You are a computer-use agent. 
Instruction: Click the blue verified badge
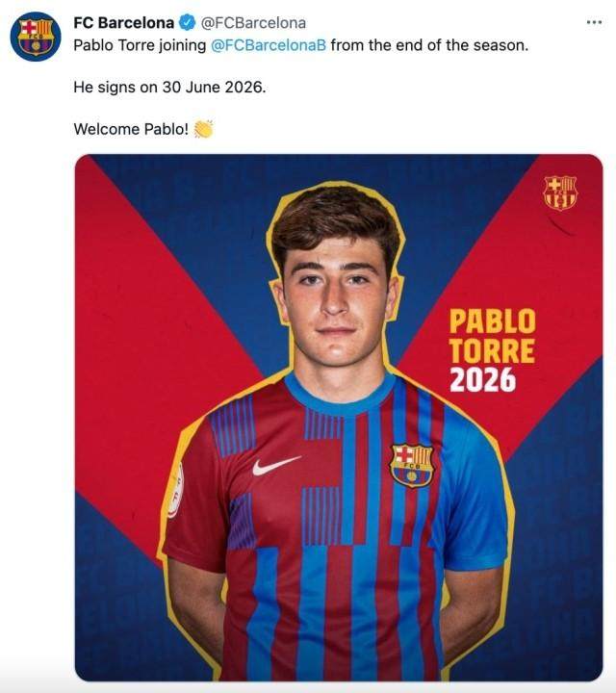point(187,22)
